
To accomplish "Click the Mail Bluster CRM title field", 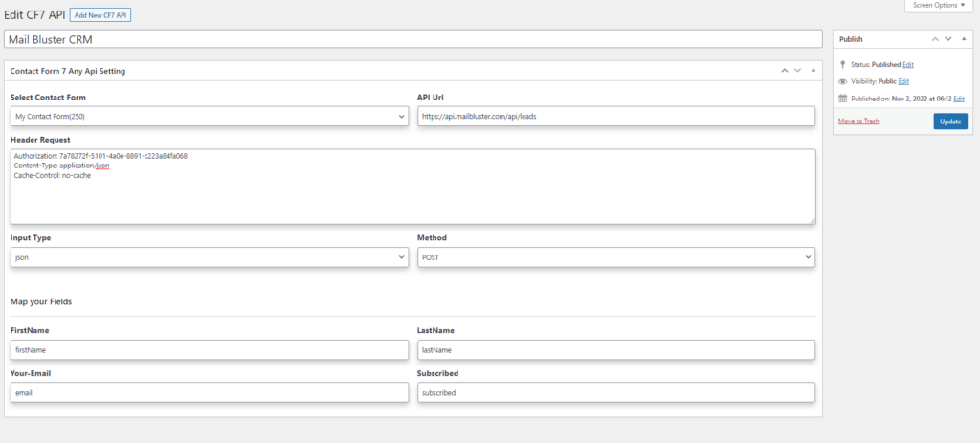I will [x=412, y=39].
